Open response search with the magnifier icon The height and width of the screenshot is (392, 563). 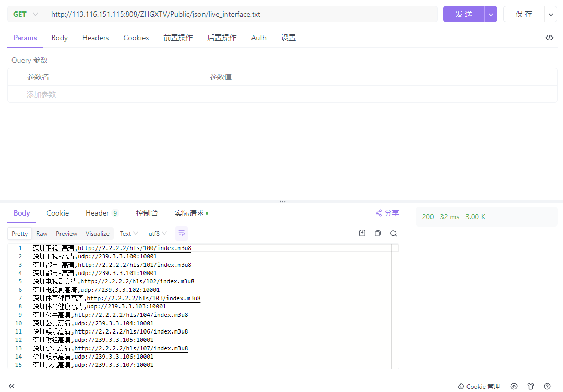pos(393,233)
